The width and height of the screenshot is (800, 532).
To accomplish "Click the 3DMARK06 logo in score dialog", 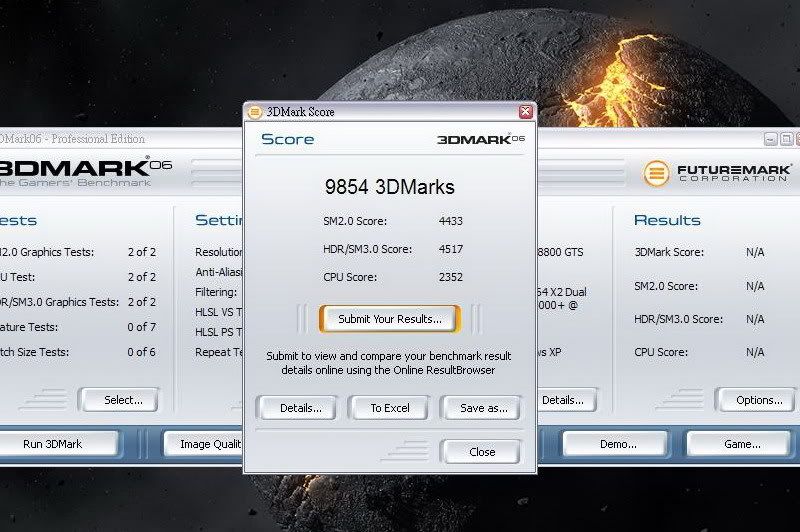I will pyautogui.click(x=481, y=139).
